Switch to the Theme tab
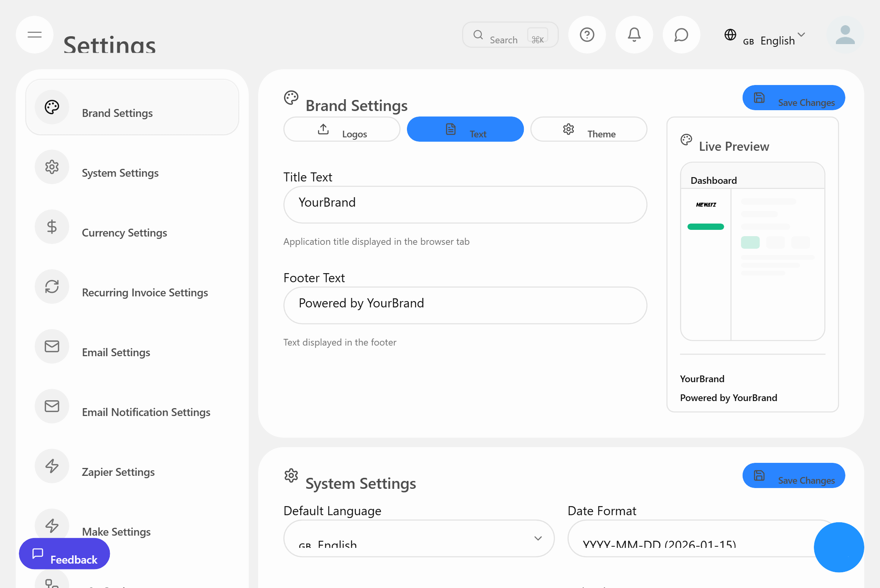Screen dimensions: 880x588 click(x=588, y=129)
